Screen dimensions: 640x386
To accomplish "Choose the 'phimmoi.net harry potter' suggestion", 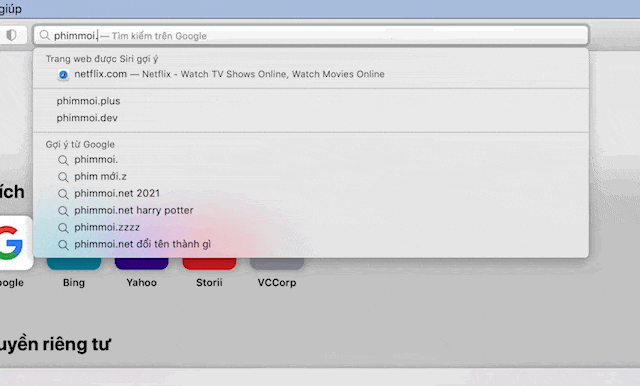I will click(311, 211).
